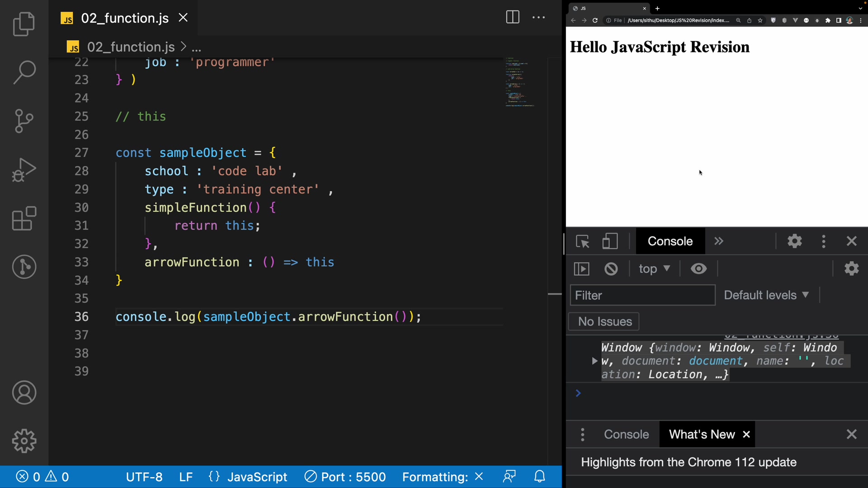Open the zoom magnifier in the address bar
868x488 pixels.
point(738,20)
